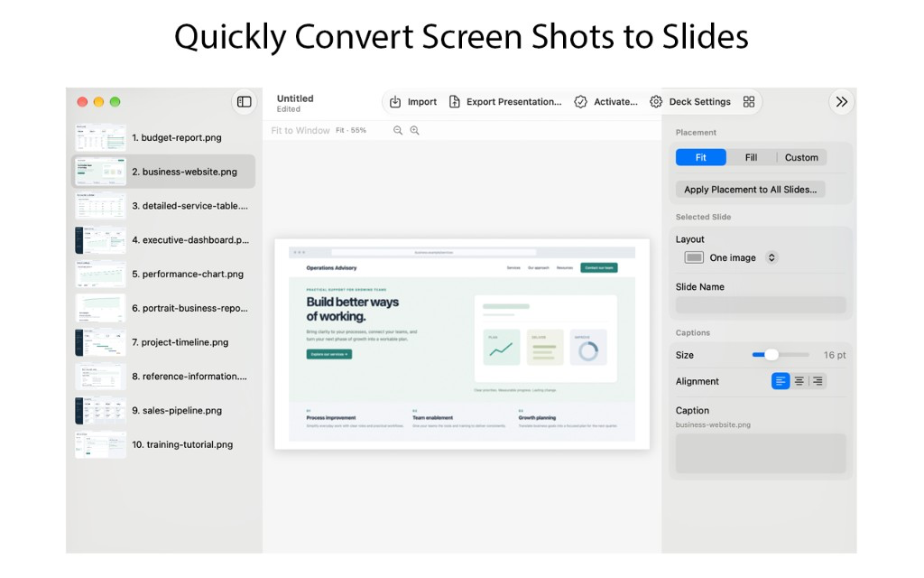Select slide 7 project-timeline.png
Screen dimensions: 924x578
point(163,342)
